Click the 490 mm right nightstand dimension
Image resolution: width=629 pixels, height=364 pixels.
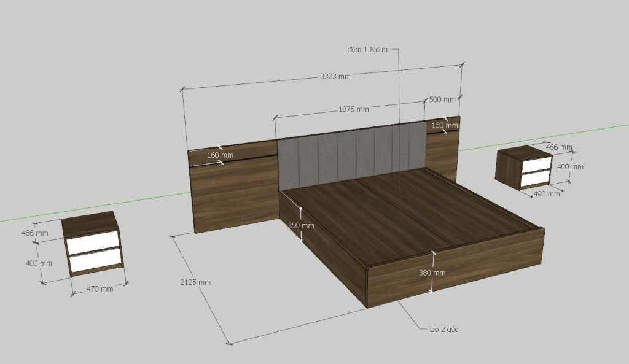tap(545, 194)
